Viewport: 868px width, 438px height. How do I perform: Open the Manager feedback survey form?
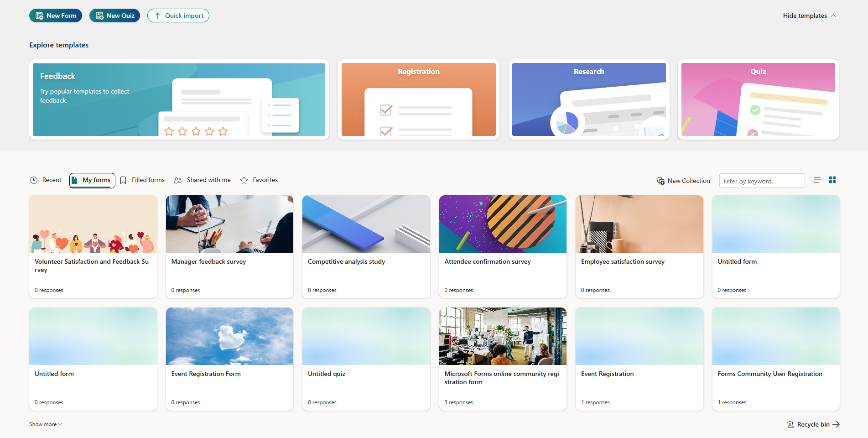[x=229, y=246]
